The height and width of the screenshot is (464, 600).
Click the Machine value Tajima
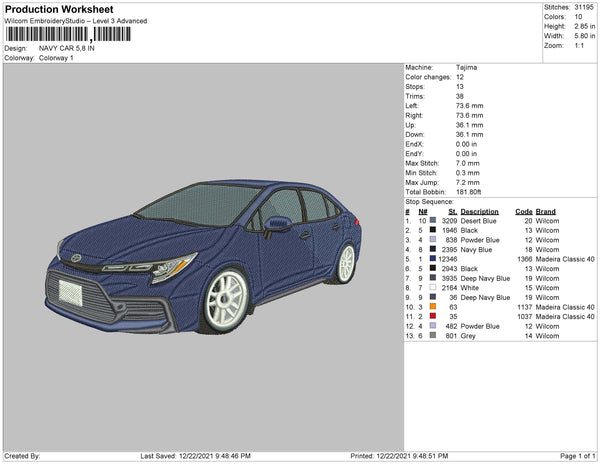466,67
